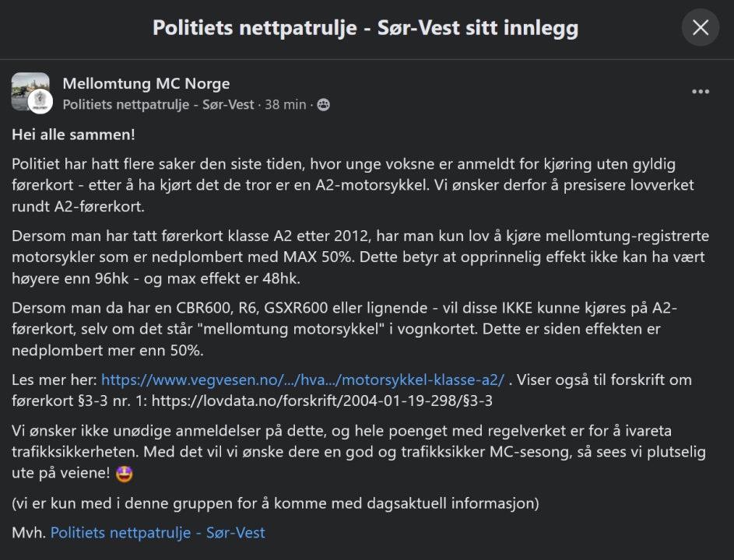Click the parenthetical "vi er kun med" note

click(x=275, y=503)
